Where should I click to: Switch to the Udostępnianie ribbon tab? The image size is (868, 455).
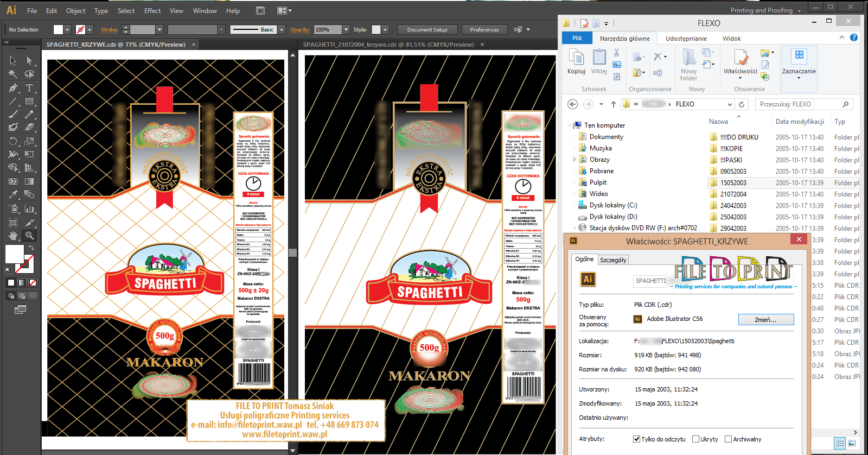(686, 39)
